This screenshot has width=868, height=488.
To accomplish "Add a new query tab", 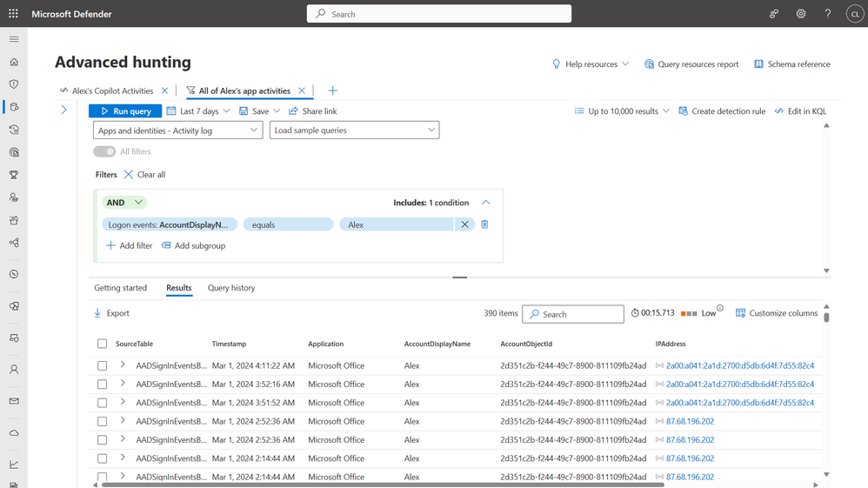I will coord(332,90).
